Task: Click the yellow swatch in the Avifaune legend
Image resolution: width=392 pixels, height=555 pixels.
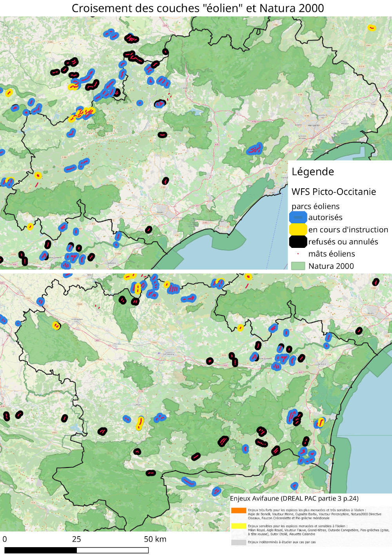Action: (x=238, y=526)
